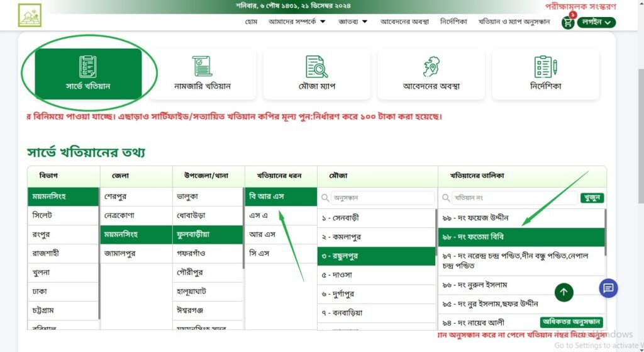644x352 pixels.
Task: Select ভালুকা upazila
Action: tap(208, 196)
